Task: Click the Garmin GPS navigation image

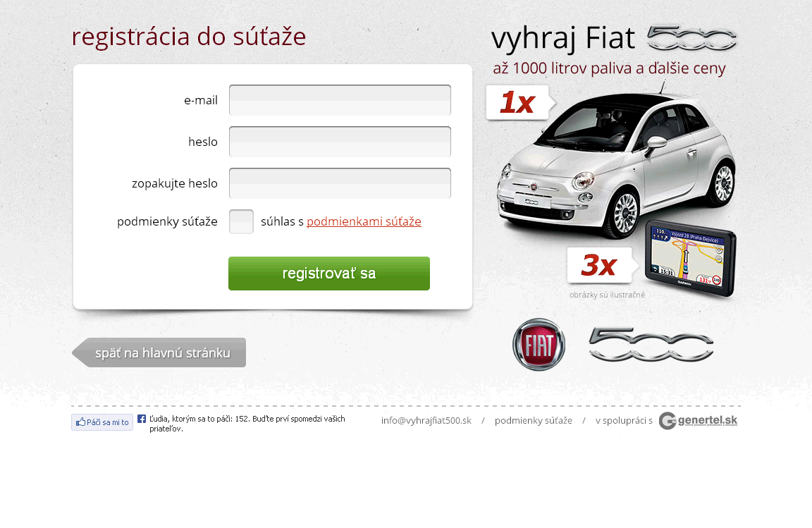Action: click(x=690, y=258)
